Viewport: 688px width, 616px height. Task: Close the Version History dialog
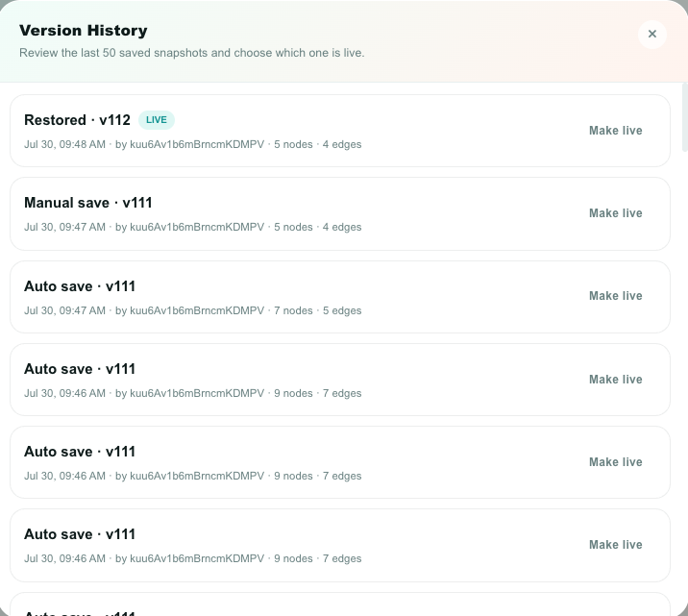[652, 35]
